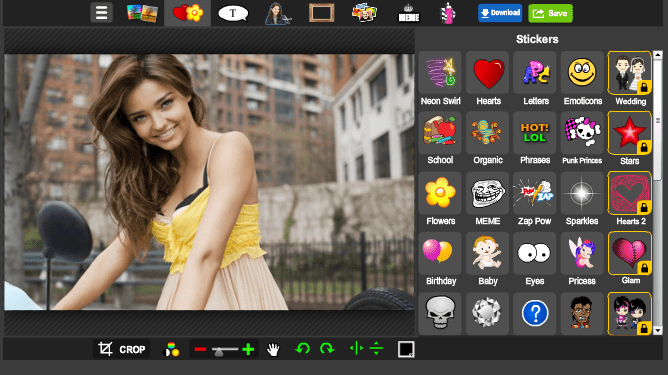Choose the cartoon man face pack
Image resolution: width=668 pixels, height=375 pixels.
[582, 314]
